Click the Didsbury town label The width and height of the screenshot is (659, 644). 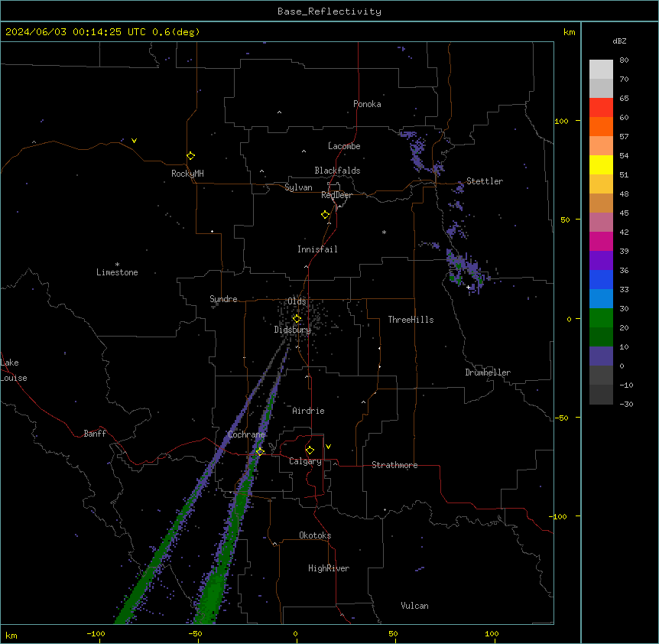293,330
